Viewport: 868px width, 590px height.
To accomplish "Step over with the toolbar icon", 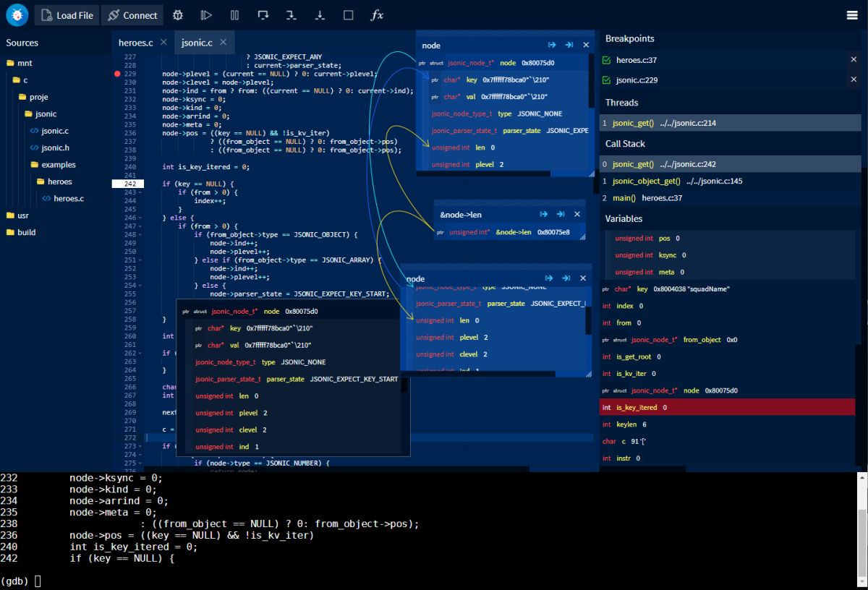I will tap(263, 14).
